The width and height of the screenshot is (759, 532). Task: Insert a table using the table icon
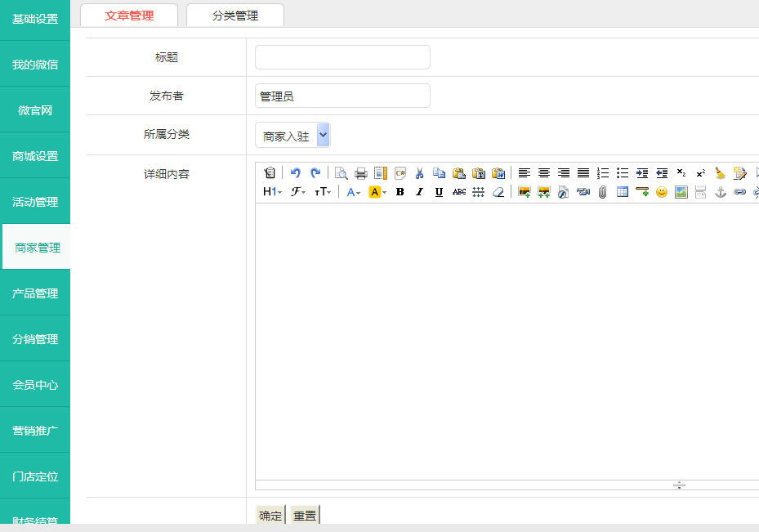[x=623, y=192]
